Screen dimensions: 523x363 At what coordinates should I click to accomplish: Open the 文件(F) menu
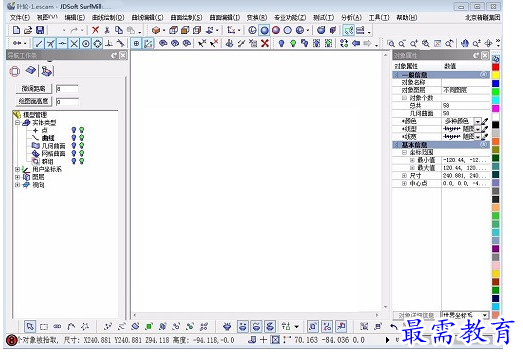pyautogui.click(x=20, y=17)
